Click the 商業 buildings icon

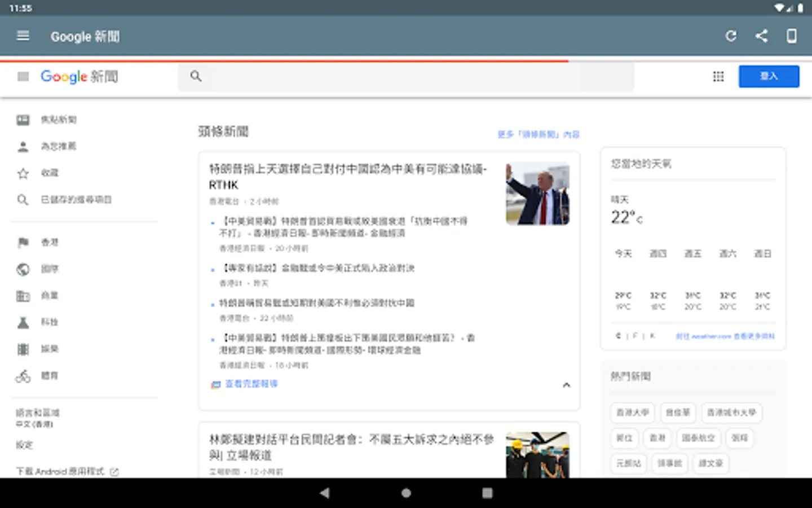[x=23, y=296]
